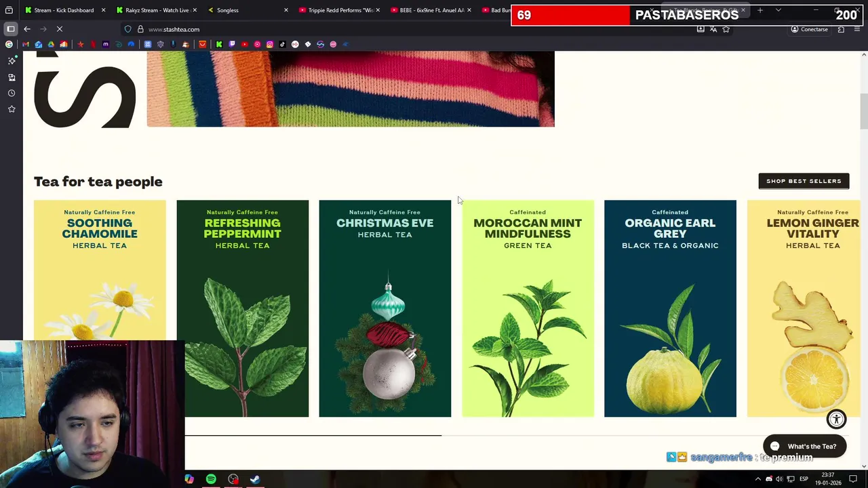Viewport: 868px width, 488px height.
Task: Open the YouTube bookmark icon
Action: pos(245,44)
